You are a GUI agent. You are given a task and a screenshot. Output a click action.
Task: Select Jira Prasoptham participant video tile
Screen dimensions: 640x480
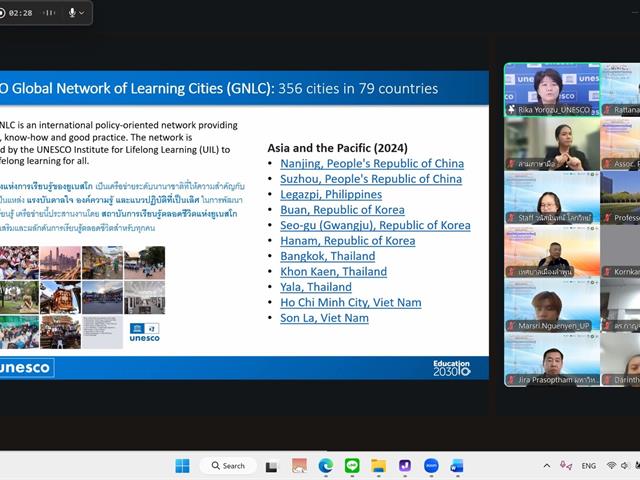click(551, 362)
